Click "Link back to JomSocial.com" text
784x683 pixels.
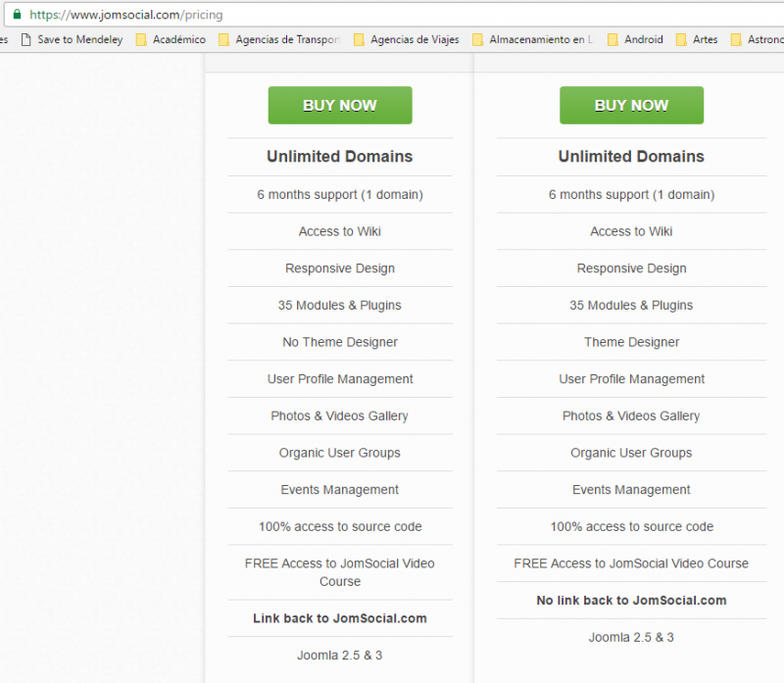(339, 618)
